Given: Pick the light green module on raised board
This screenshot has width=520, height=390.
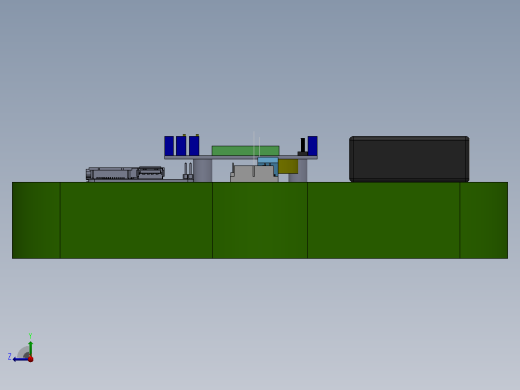Looking at the screenshot, I should pos(245,151).
